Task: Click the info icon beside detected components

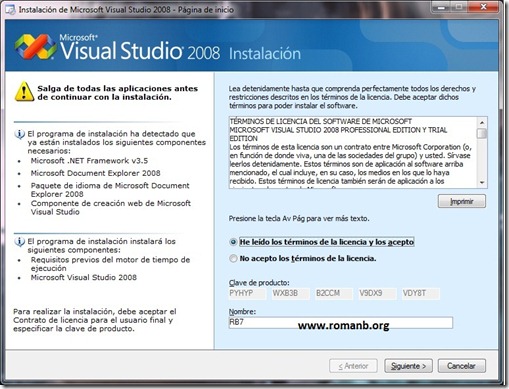Action: (19, 134)
